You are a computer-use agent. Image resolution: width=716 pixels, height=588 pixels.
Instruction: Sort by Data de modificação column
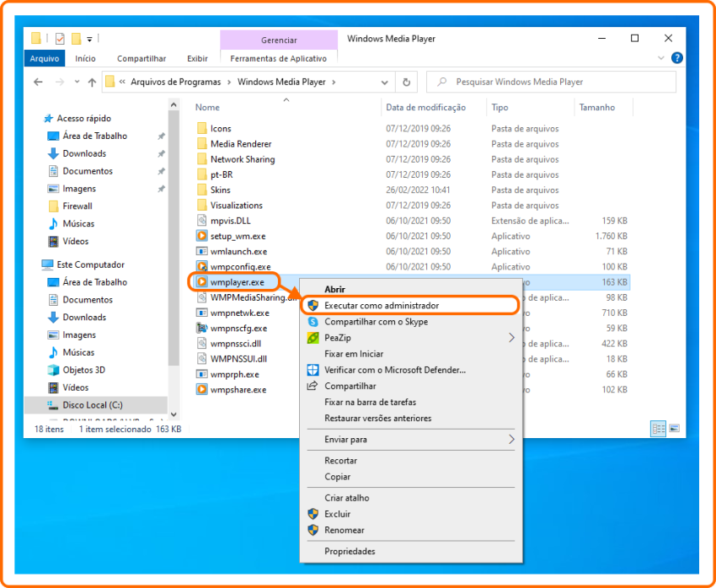click(x=426, y=107)
